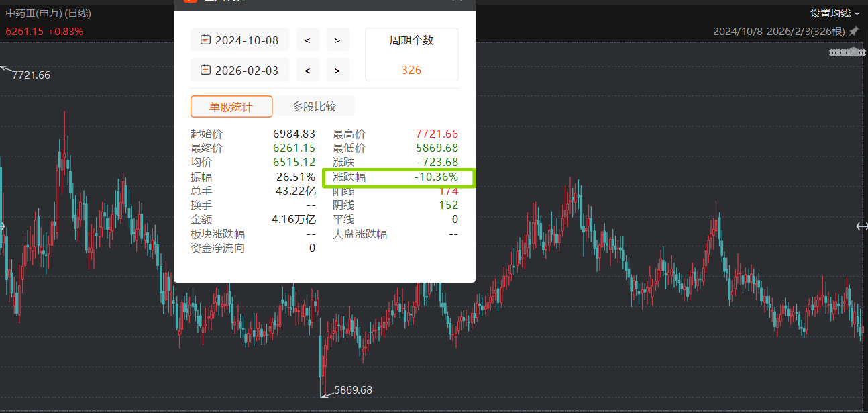Click the calendar icon beside 2024-10-08

point(205,40)
